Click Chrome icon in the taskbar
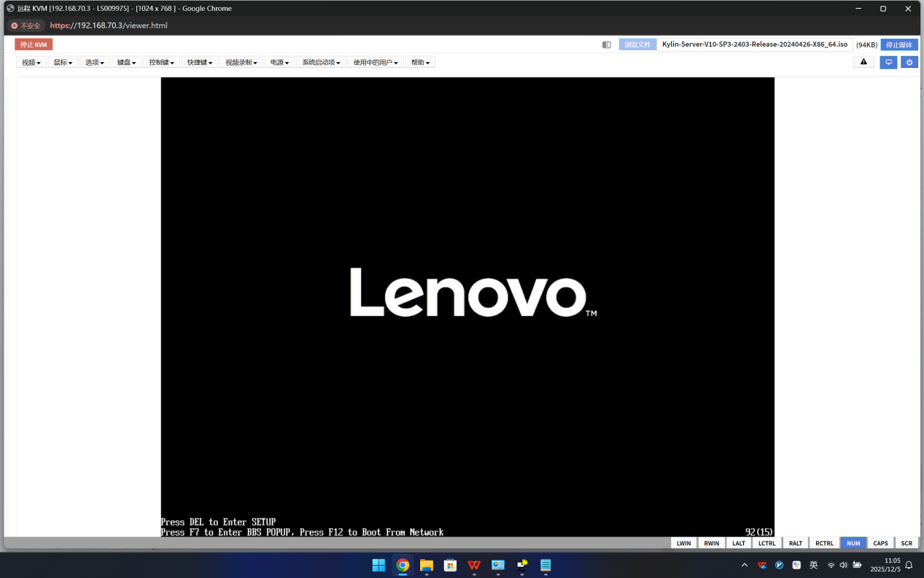924x578 pixels. coord(403,565)
